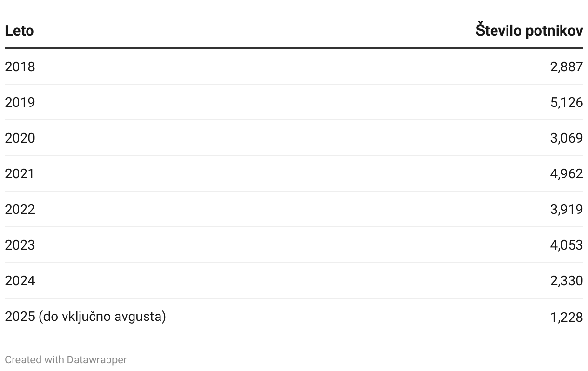Viewport: 588px width, 371px height.
Task: Click the word Datawrapper in footer
Action: pos(97,360)
